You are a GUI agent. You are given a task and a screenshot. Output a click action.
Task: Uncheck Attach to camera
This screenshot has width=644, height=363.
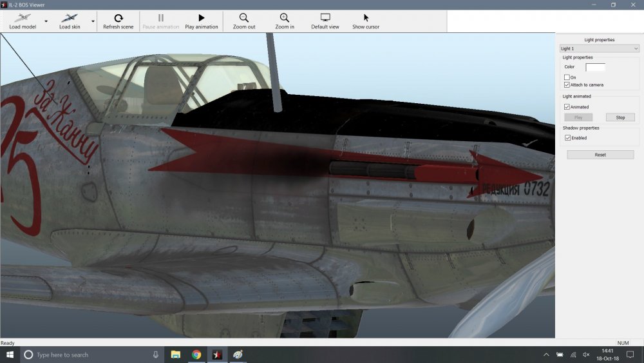coord(567,84)
